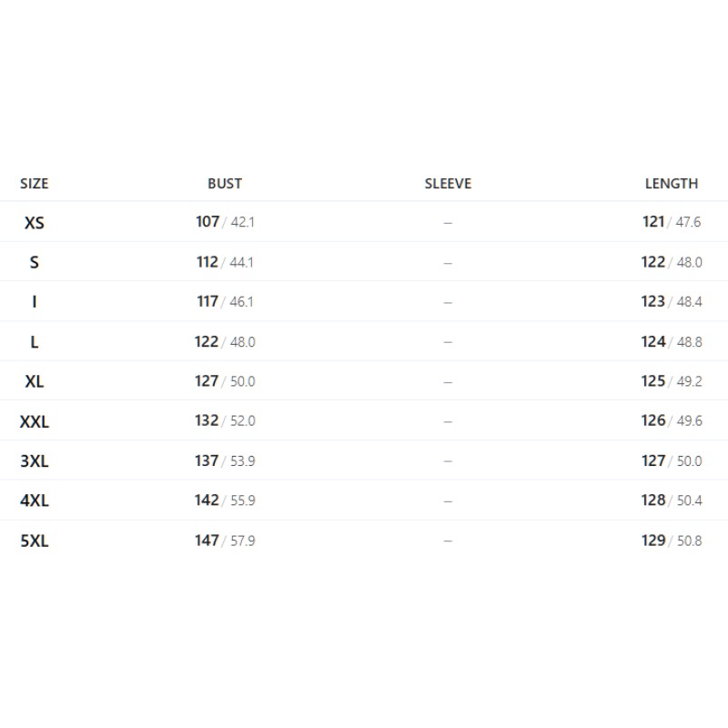Select the L size row label

35,342
